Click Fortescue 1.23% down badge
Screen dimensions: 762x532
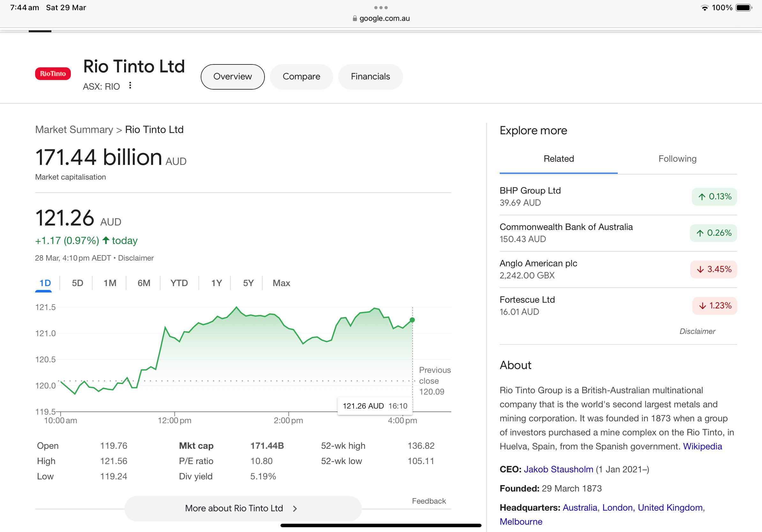tap(714, 306)
